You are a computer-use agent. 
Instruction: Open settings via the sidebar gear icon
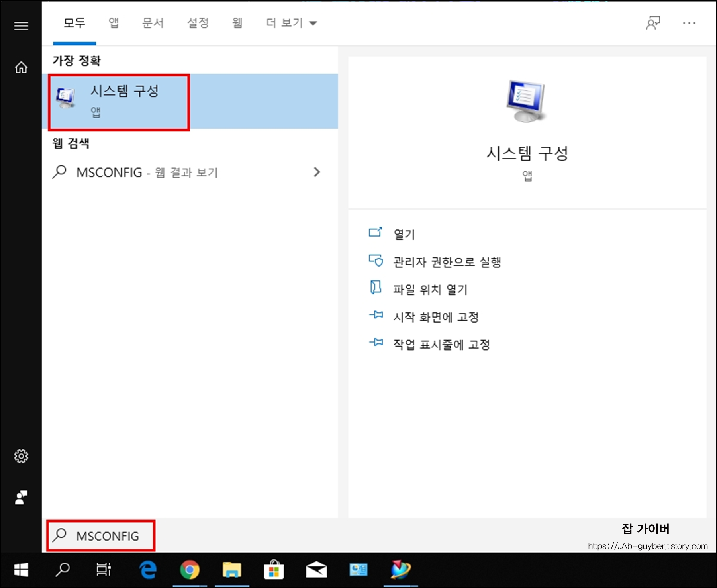click(x=21, y=456)
